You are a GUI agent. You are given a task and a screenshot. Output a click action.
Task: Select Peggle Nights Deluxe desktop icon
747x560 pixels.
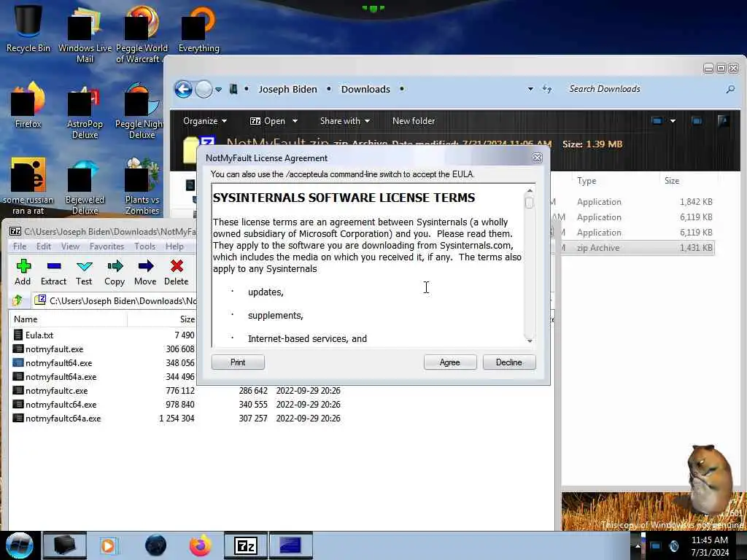pos(141,112)
